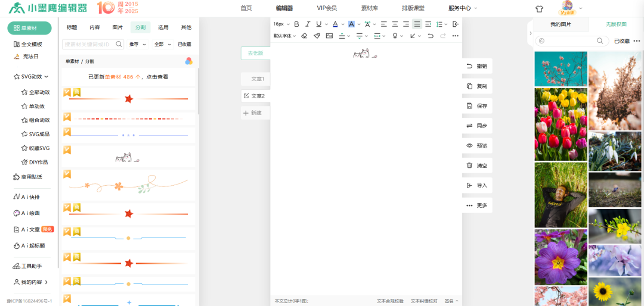Open the 无版权图 tab
This screenshot has width=644, height=306.
click(x=616, y=24)
